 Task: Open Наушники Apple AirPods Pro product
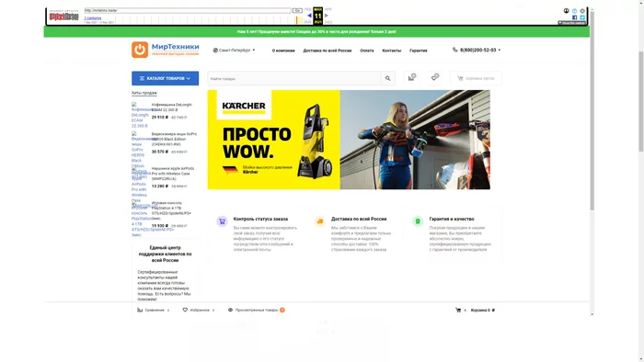tap(173, 174)
